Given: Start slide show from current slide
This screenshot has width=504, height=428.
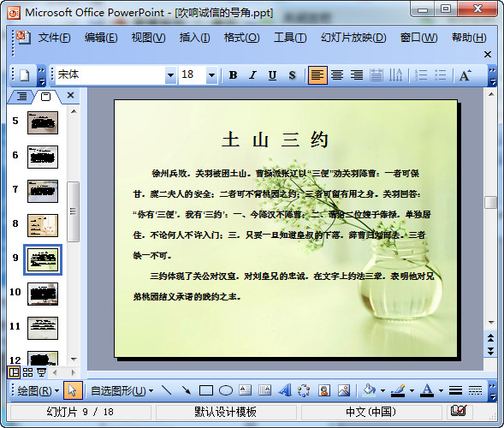Looking at the screenshot, I should coord(41,372).
